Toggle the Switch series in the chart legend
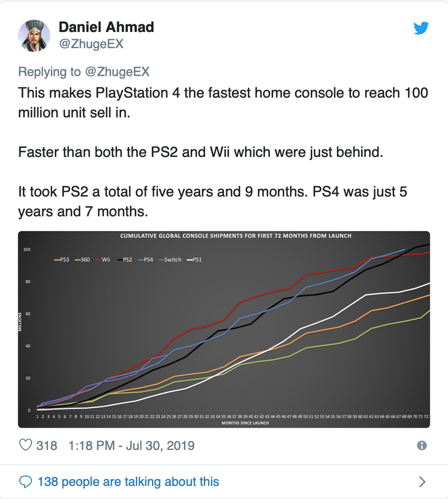Image resolution: width=448 pixels, height=499 pixels. 173,259
